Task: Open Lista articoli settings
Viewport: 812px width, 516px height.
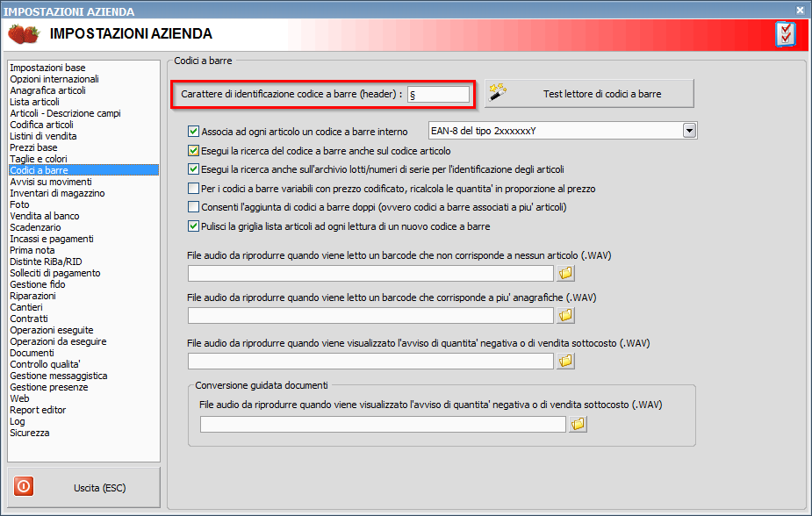Action: tap(35, 102)
